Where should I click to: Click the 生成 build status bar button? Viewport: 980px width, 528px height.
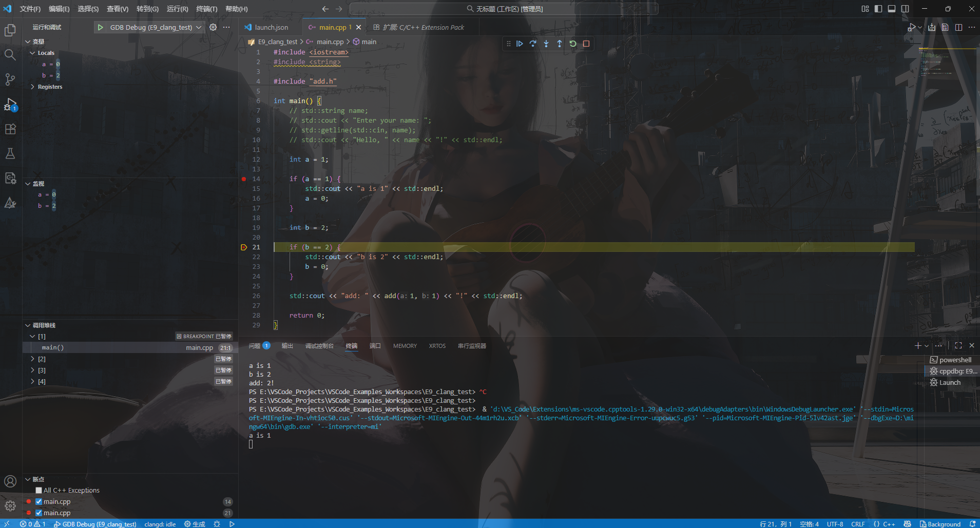pyautogui.click(x=195, y=524)
